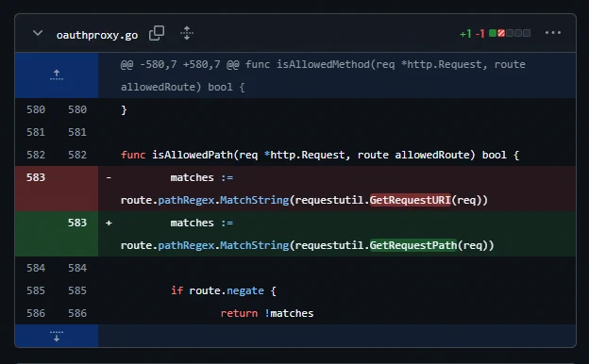Click the func isAllowedPath declaration line
589x364 pixels.
pyautogui.click(x=320, y=155)
